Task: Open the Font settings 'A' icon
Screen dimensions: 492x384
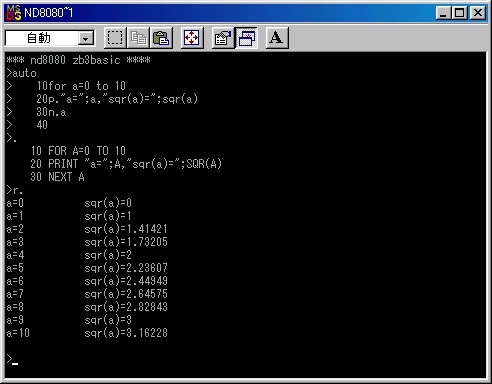Action: point(277,38)
